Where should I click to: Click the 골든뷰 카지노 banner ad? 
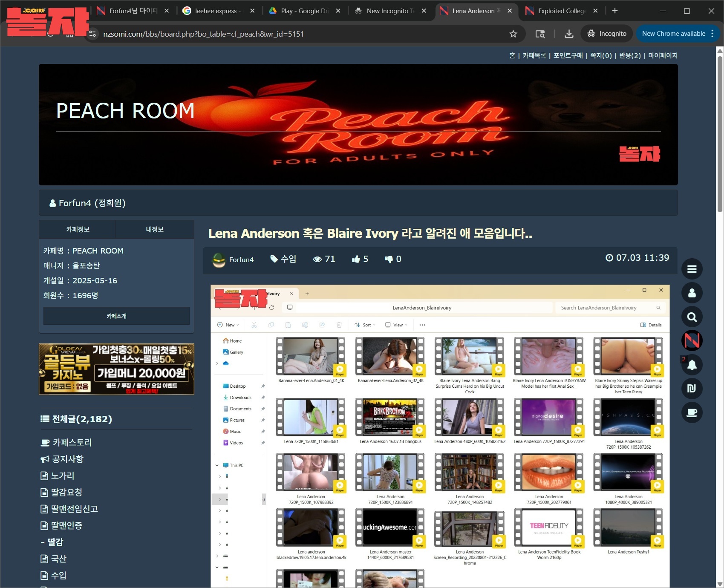(116, 369)
